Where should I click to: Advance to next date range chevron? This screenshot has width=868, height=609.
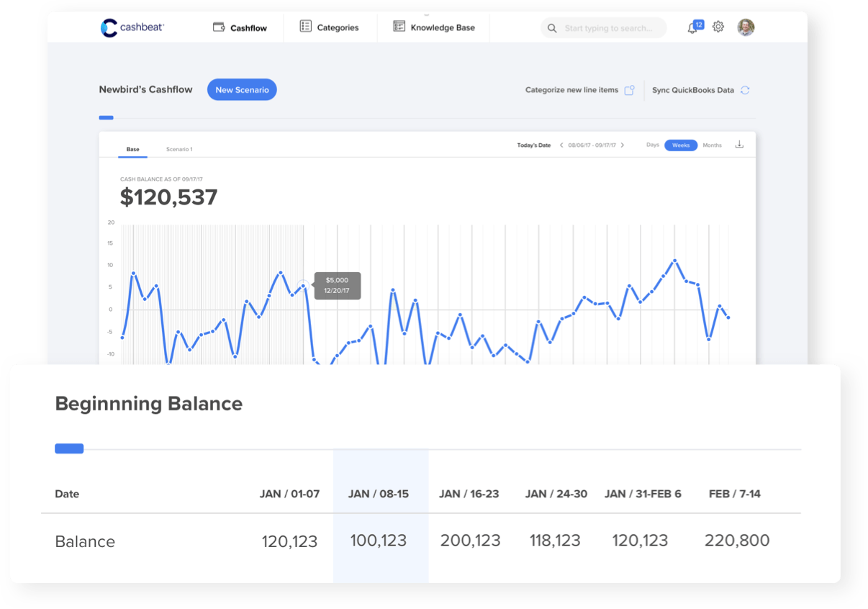[x=623, y=145]
